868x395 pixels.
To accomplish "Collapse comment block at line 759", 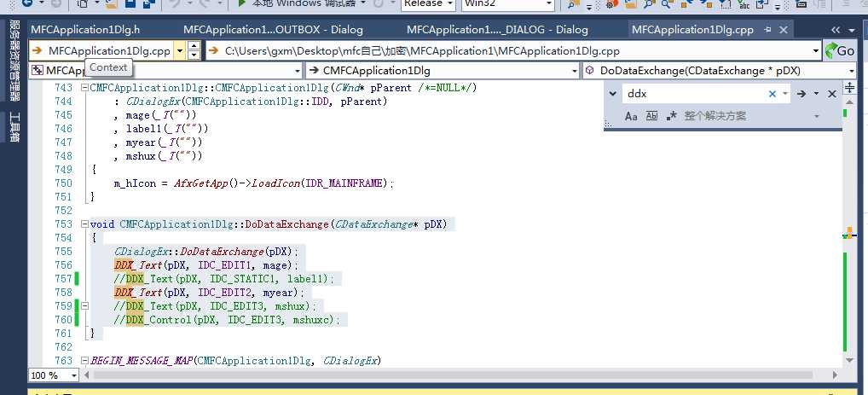I will tap(84, 305).
